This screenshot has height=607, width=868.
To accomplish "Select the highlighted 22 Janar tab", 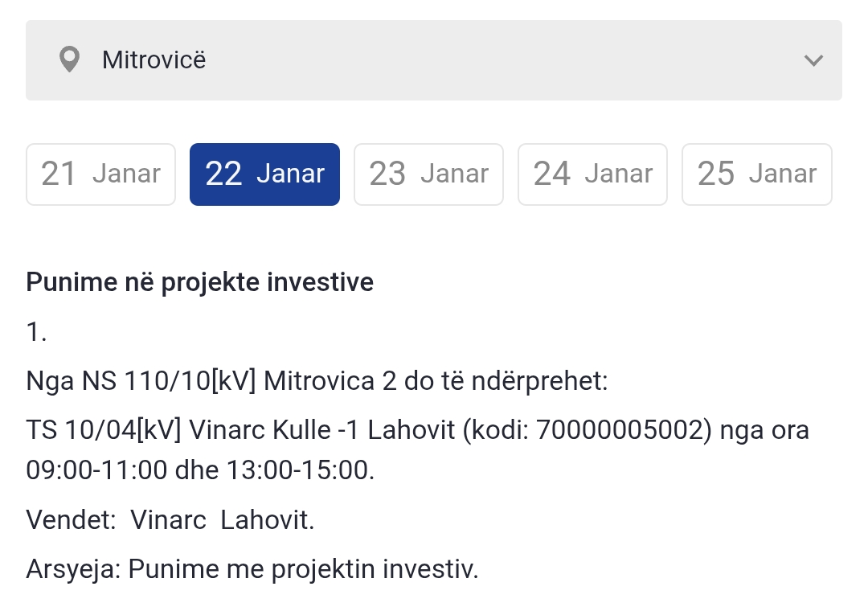I will 264,174.
